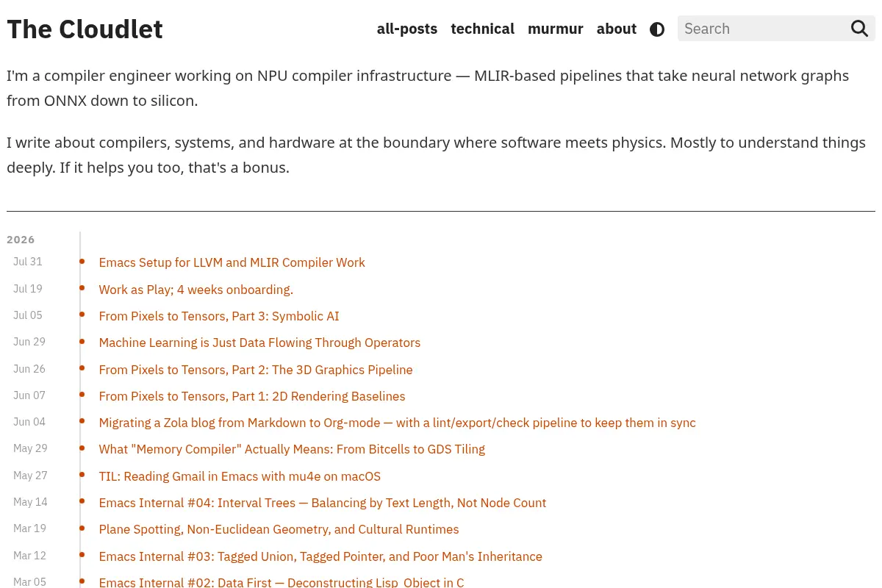Click The Cloudlet site title

(x=85, y=29)
